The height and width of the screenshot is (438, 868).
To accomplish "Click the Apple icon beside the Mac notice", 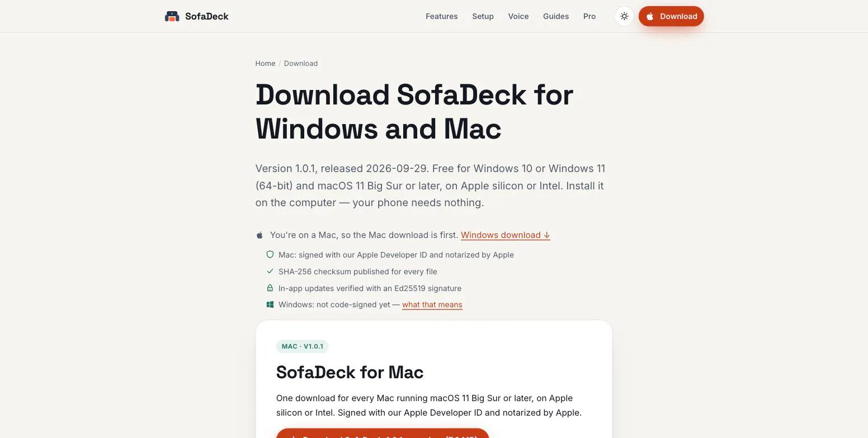I will [x=260, y=235].
